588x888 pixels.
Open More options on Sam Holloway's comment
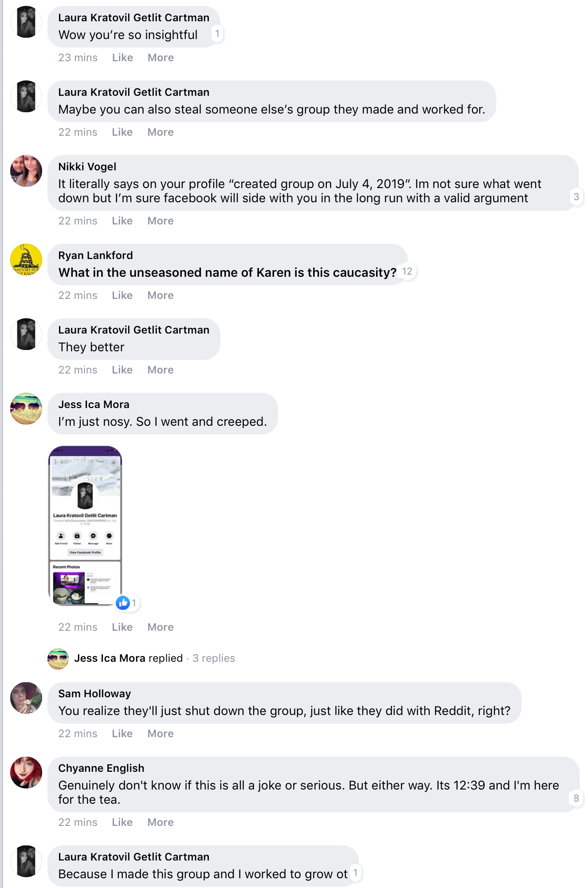[x=161, y=734]
